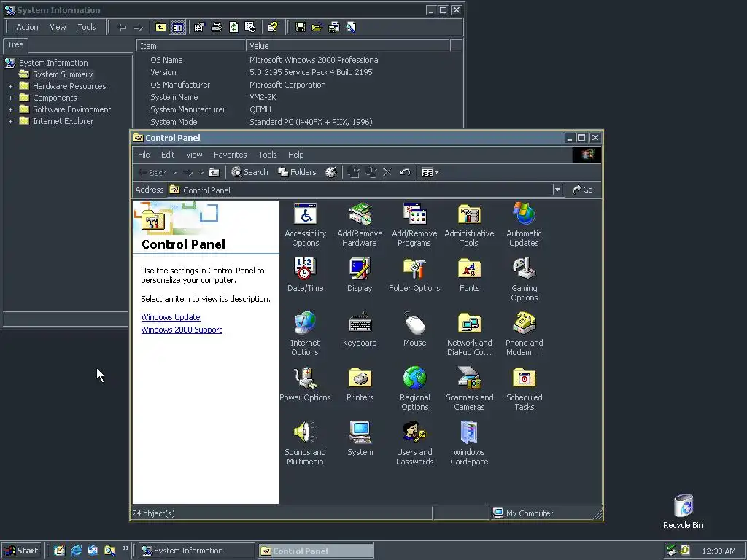
Task: Open Keyboard settings icon
Action: pyautogui.click(x=360, y=329)
